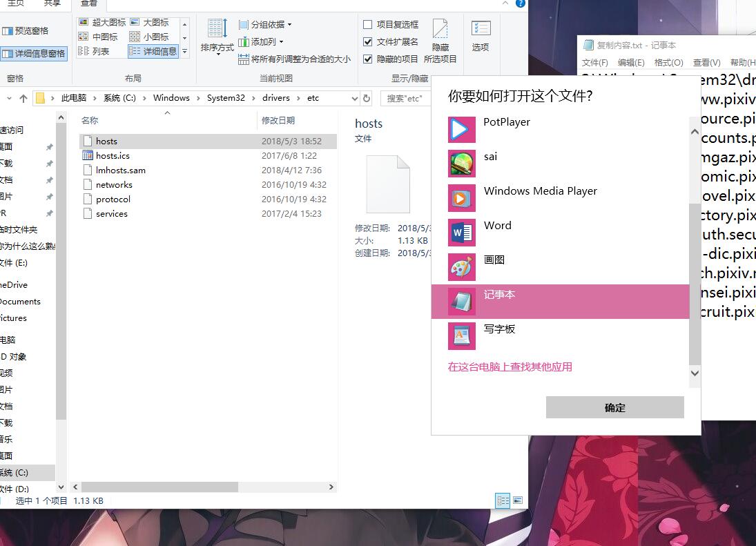Pick Windows Media Player icon
Screen dimensions: 756x546
pos(461,199)
